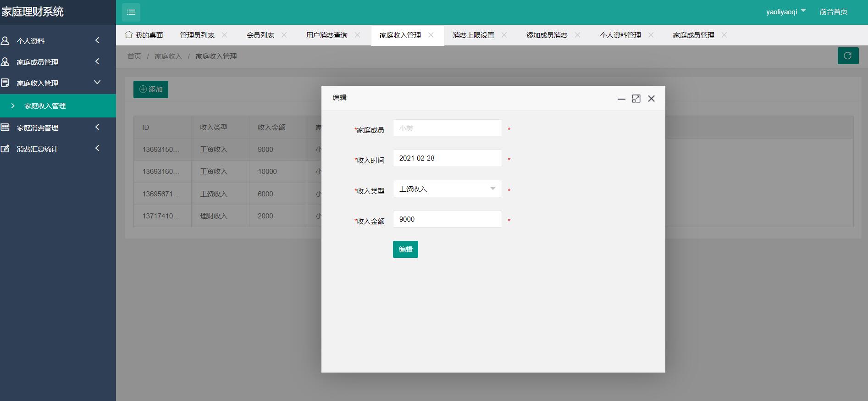868x401 pixels.
Task: Close the 消费上限设置 tab
Action: pyautogui.click(x=504, y=35)
